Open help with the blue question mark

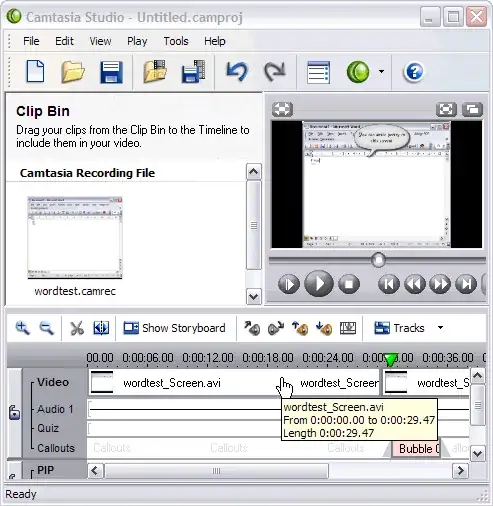coord(414,72)
